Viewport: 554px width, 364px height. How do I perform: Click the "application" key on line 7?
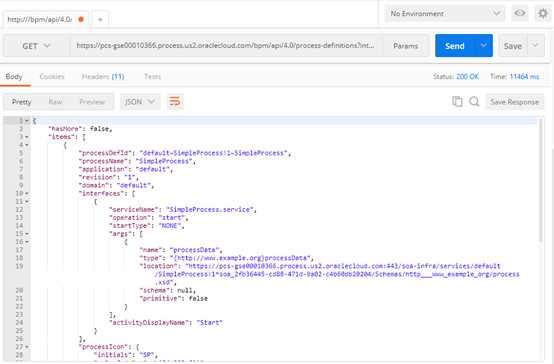tap(103, 169)
